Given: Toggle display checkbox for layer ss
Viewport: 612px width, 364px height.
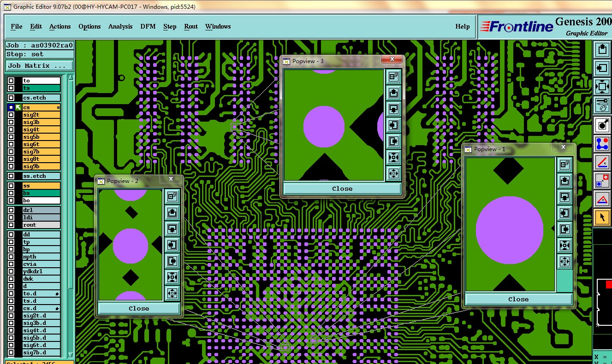Looking at the screenshot, I should coord(11,186).
